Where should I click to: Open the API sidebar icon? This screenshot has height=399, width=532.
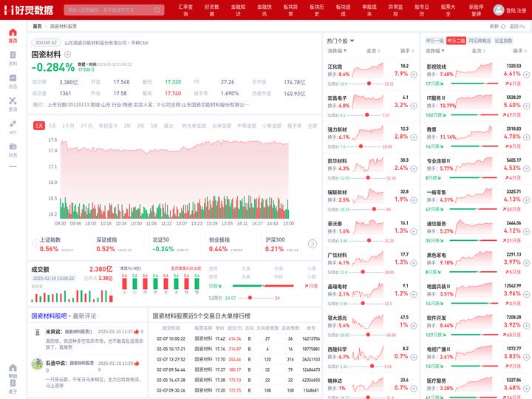tap(13, 127)
